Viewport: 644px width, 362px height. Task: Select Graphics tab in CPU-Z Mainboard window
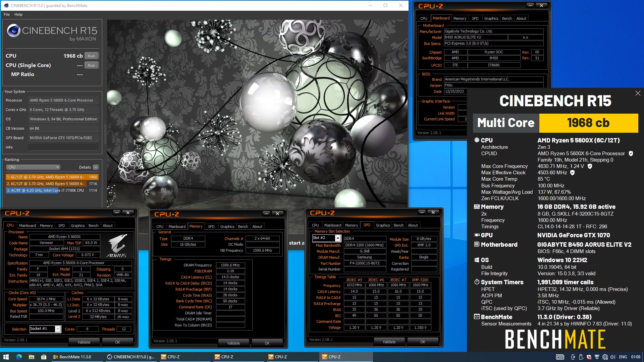pyautogui.click(x=491, y=18)
